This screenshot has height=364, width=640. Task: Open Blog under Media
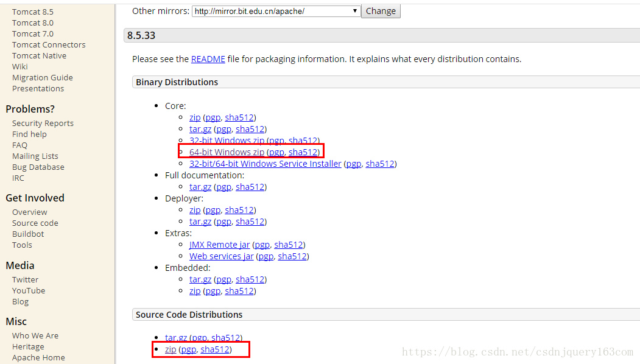tap(21, 302)
